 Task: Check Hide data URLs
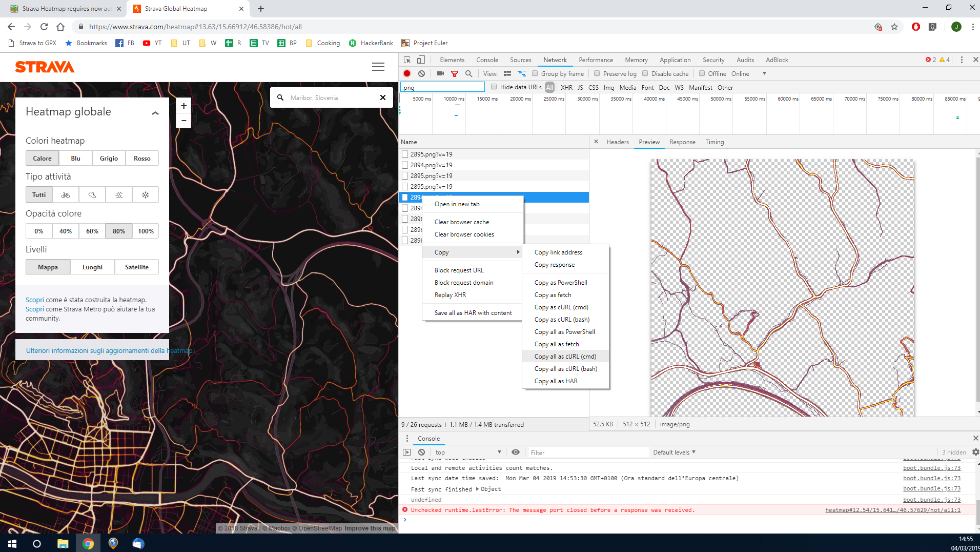(494, 87)
